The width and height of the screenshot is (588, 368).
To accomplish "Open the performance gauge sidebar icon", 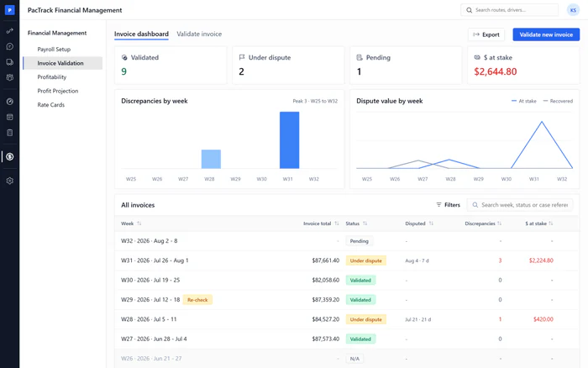I will [x=10, y=102].
